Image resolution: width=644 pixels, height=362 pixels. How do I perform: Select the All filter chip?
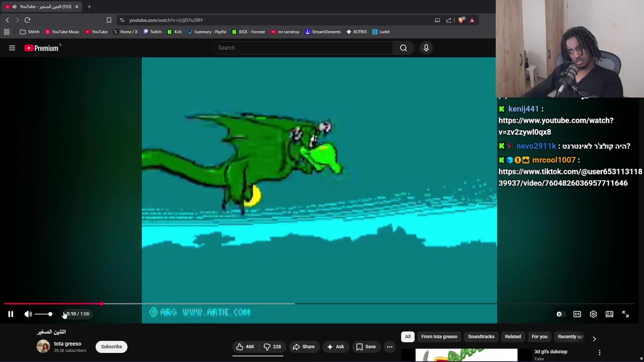coord(408,336)
